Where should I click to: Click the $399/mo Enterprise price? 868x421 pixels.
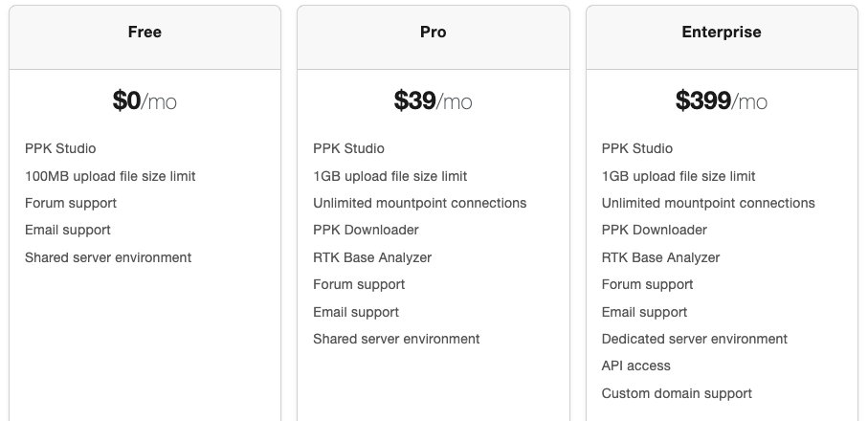click(x=722, y=100)
